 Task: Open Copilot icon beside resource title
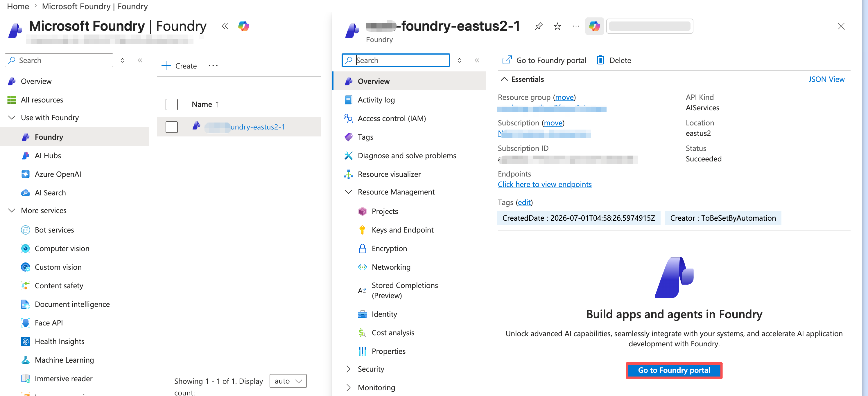[x=594, y=26]
